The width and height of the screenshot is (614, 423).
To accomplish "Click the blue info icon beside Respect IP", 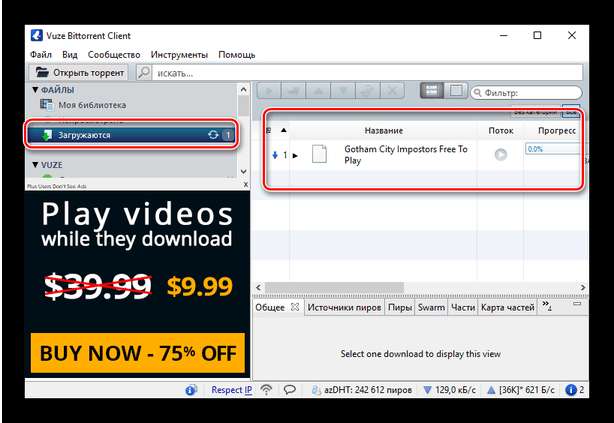I will [x=191, y=389].
